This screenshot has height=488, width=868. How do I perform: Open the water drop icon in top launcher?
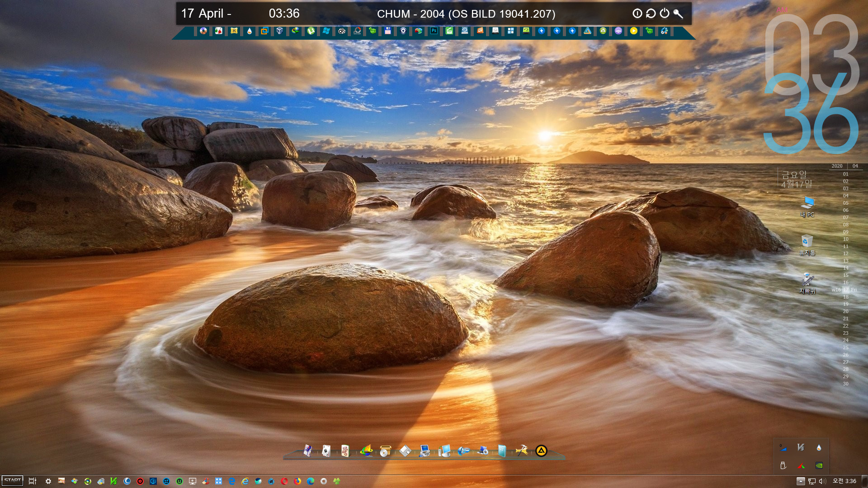250,31
